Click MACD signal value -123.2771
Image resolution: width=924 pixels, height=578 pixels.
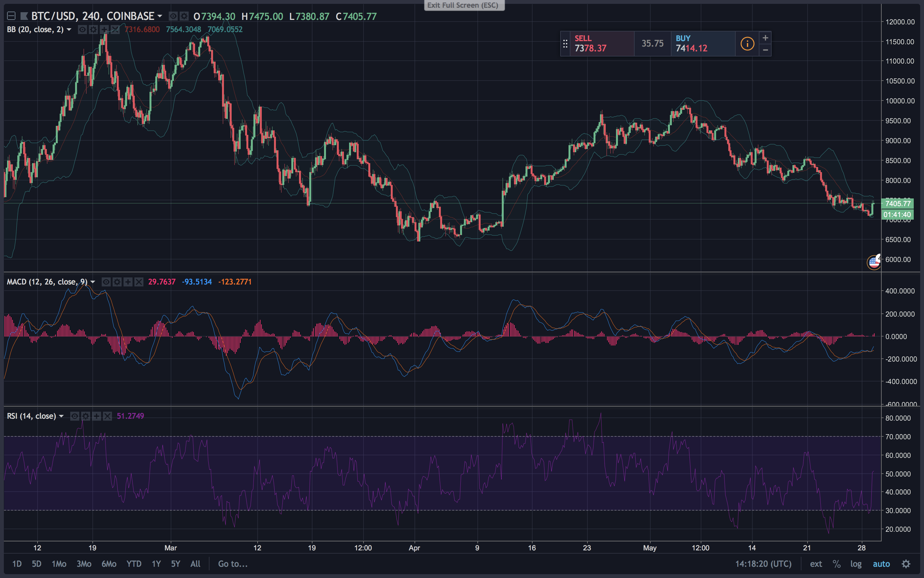(235, 282)
